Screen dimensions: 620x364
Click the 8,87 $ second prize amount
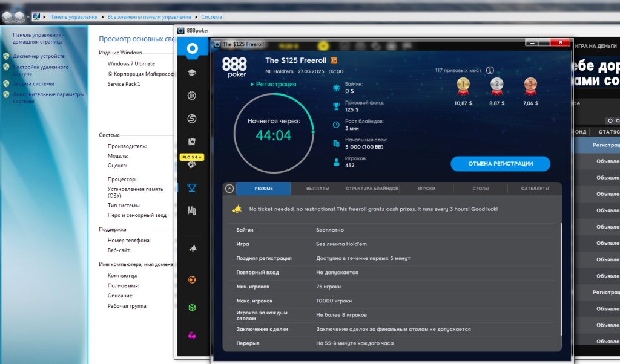tap(497, 103)
